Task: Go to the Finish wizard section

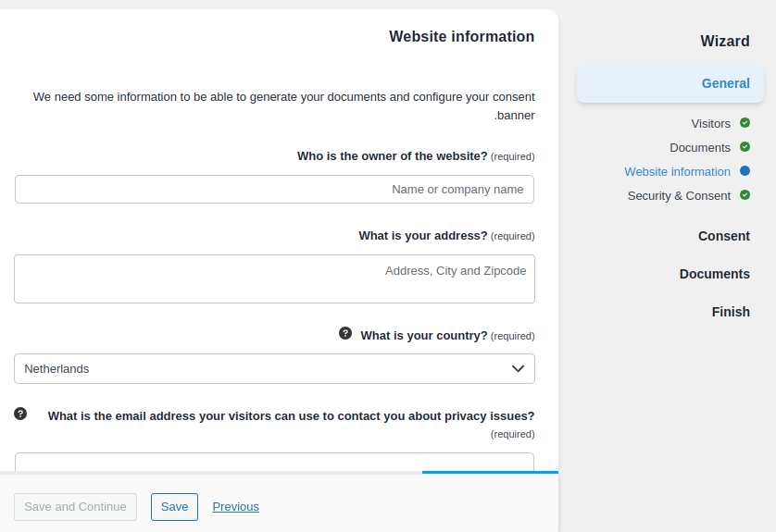Action: (x=731, y=312)
